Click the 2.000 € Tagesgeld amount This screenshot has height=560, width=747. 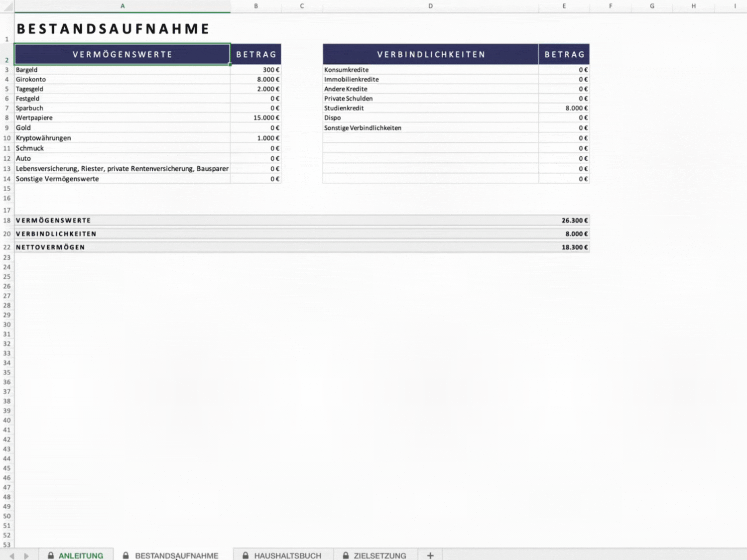256,89
